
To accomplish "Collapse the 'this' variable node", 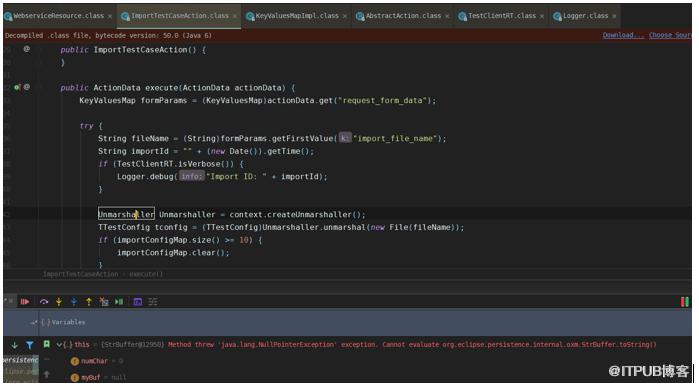I will coord(59,345).
